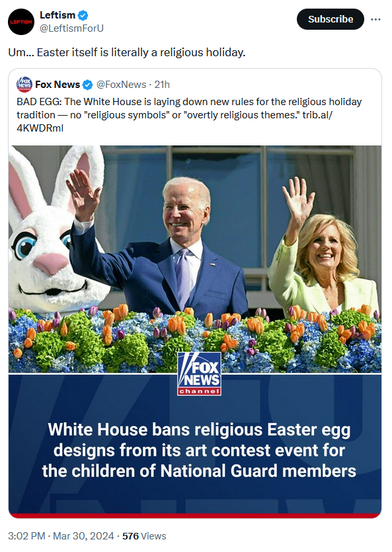Subscribe to the Leftism account
392x552 pixels.
(x=331, y=19)
